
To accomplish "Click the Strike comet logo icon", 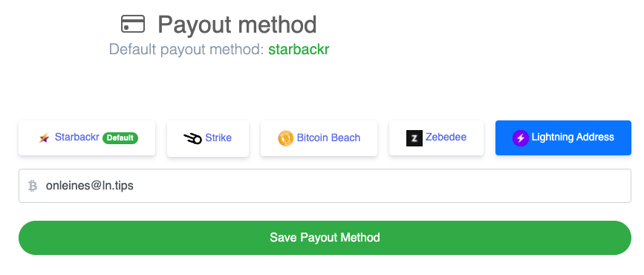I will pyautogui.click(x=192, y=138).
